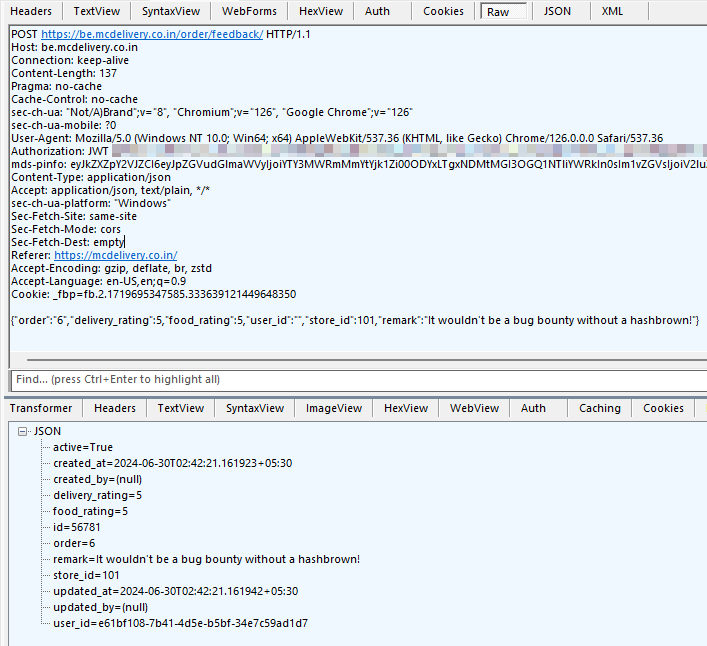Image resolution: width=707 pixels, height=646 pixels.
Task: Select the remark node in JSON tree
Action: 206,559
